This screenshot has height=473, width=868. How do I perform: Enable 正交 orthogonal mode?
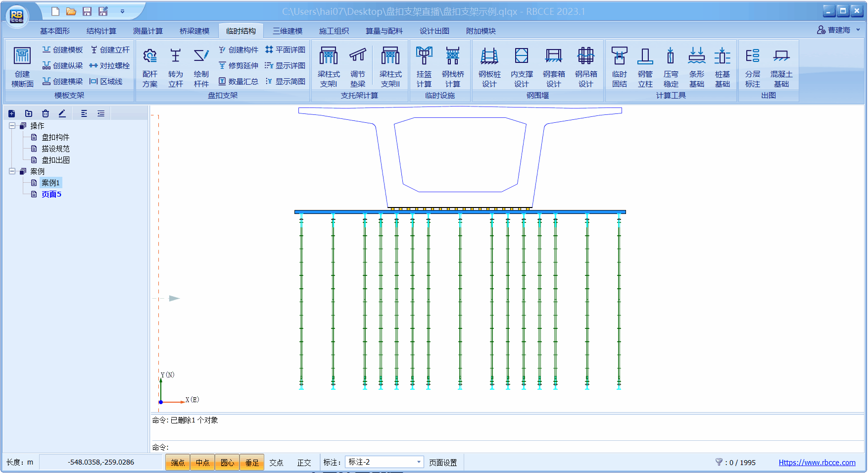pos(304,463)
